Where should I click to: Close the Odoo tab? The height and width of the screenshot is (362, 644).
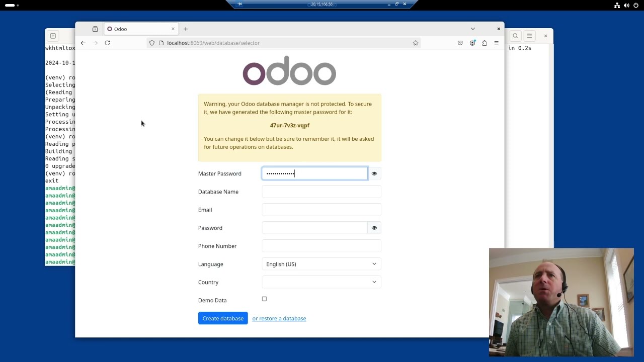pyautogui.click(x=173, y=29)
